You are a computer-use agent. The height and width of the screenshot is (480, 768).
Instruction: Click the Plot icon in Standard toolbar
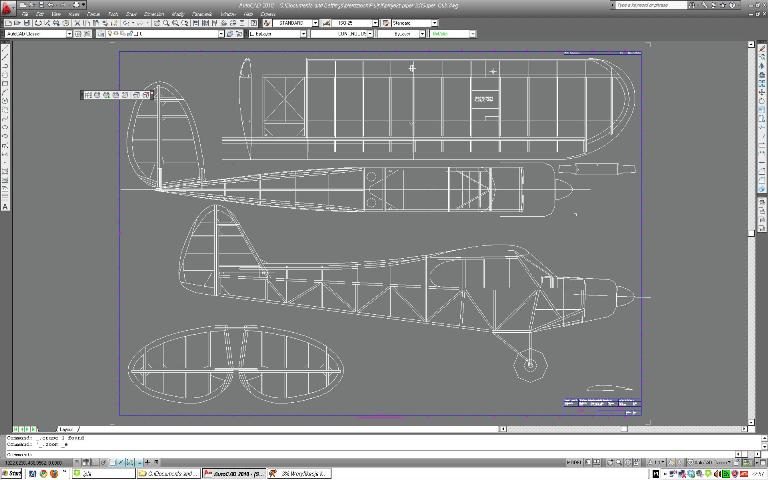point(38,23)
